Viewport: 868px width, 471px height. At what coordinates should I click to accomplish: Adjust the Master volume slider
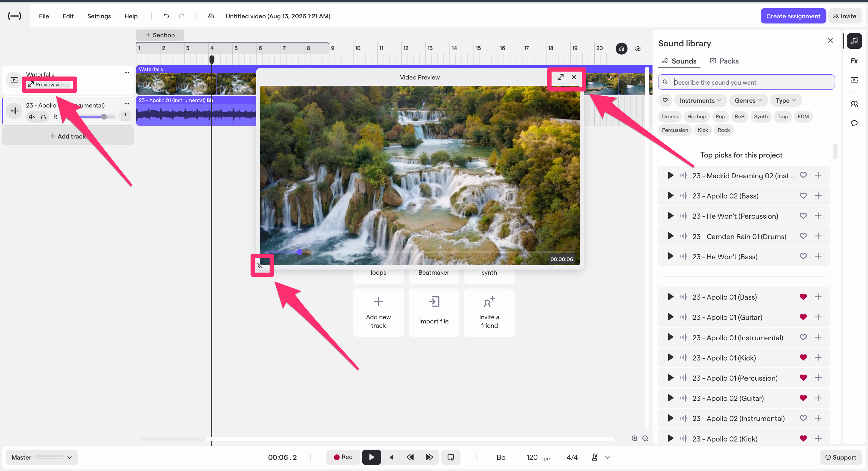point(49,457)
